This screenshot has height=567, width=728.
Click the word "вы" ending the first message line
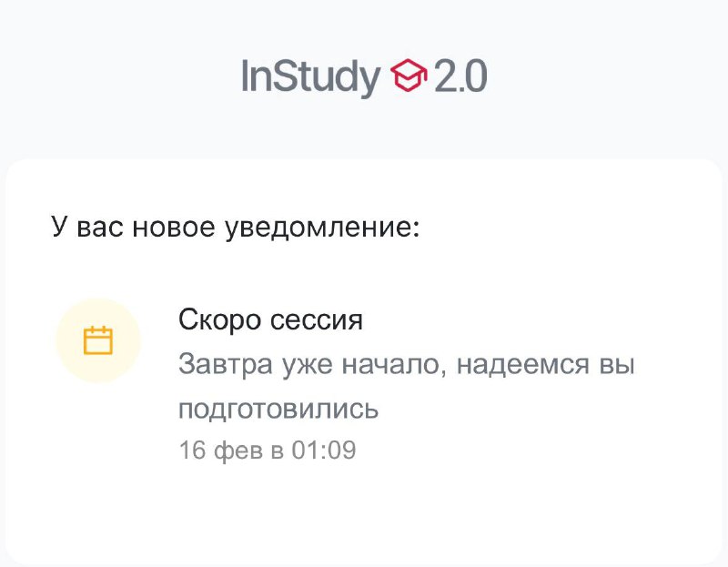[x=617, y=365]
